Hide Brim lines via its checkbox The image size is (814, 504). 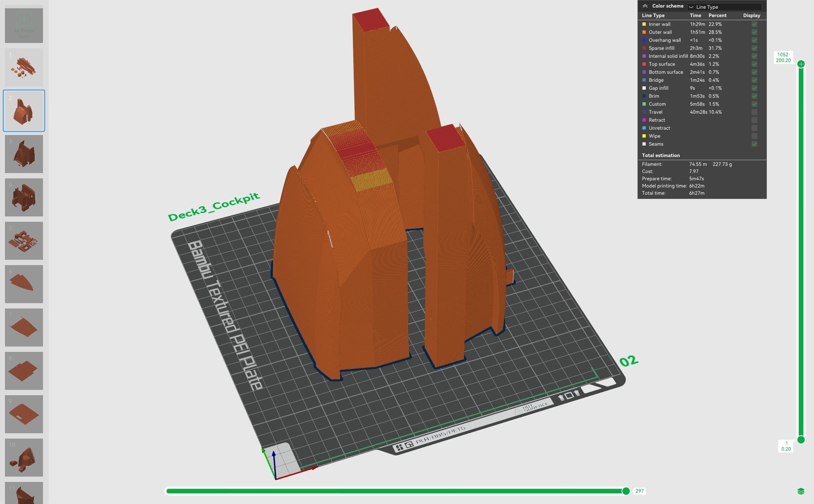click(754, 96)
